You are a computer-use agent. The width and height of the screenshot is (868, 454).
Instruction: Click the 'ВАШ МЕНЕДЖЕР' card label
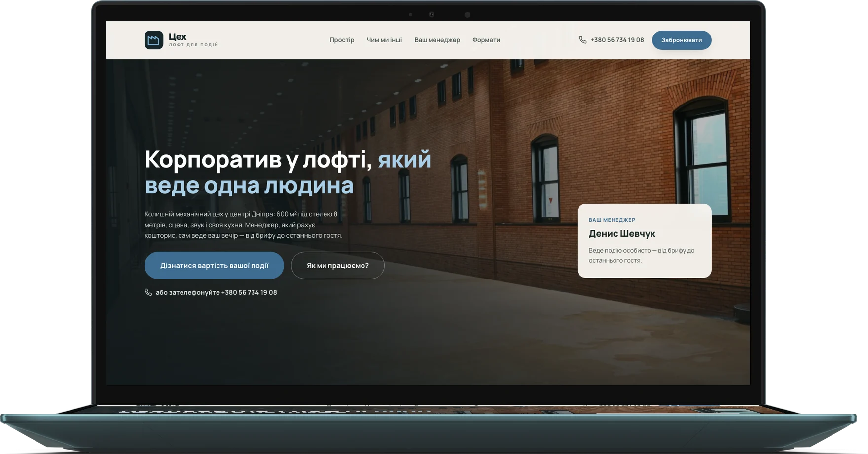pyautogui.click(x=612, y=220)
